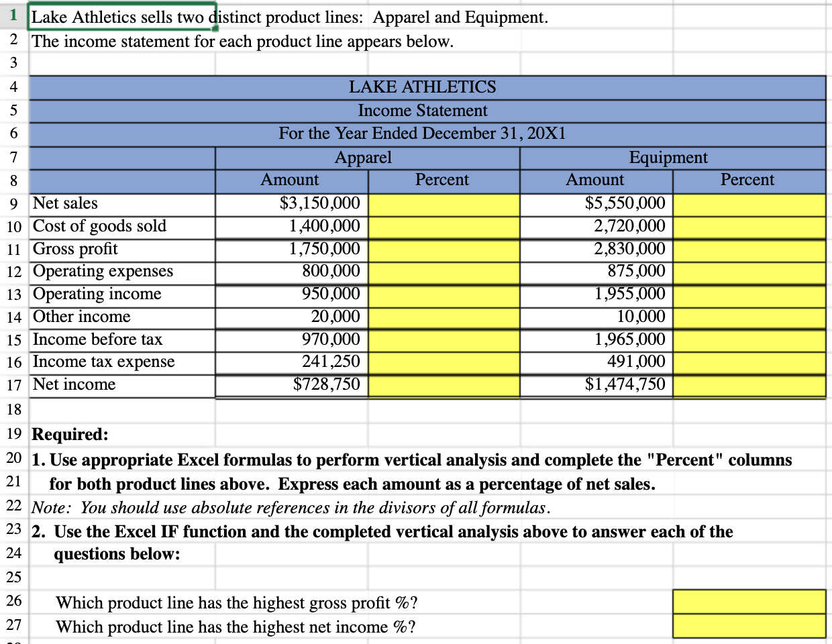
Task: Select row 3 header number
Action: pyautogui.click(x=14, y=64)
